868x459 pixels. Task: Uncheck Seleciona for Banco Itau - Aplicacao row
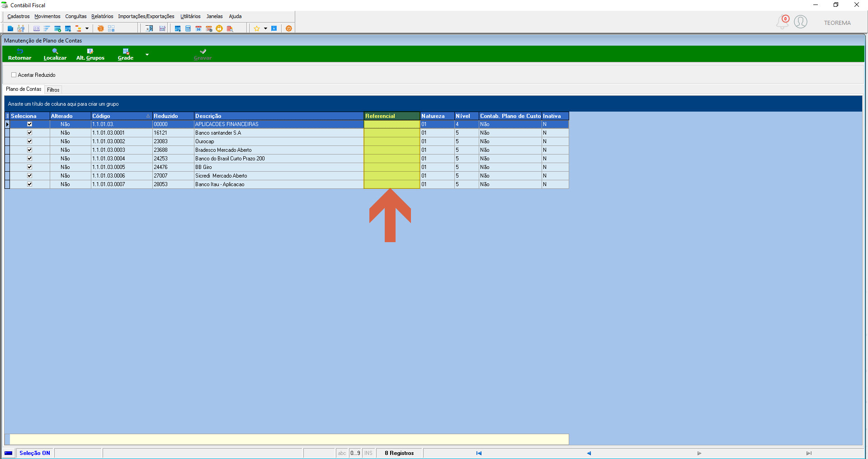coord(30,184)
